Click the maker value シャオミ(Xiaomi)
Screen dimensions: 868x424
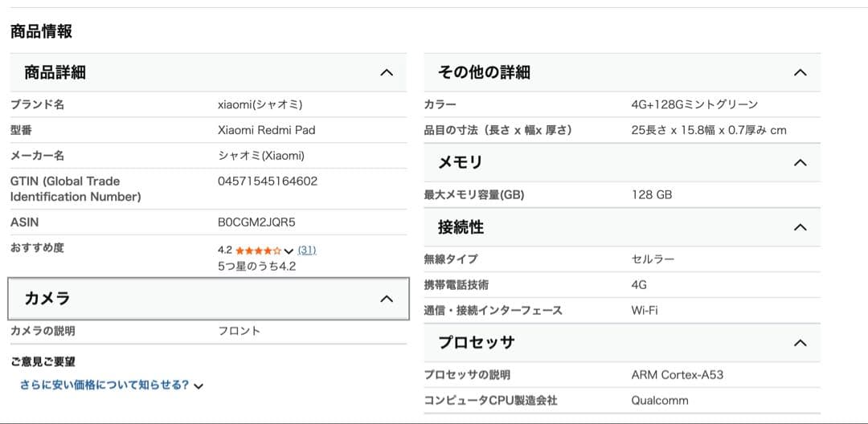[261, 156]
